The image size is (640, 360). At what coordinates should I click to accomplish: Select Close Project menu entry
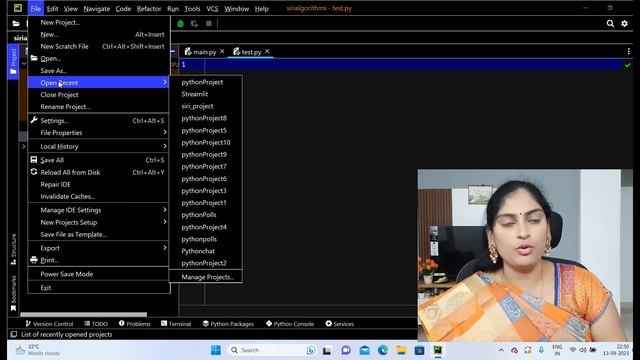pyautogui.click(x=99, y=95)
